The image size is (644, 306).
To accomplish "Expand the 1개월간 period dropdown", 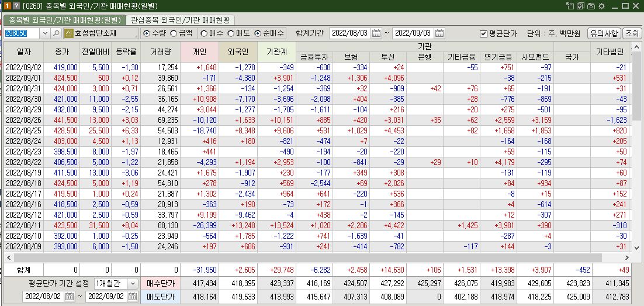I will coord(132,283).
